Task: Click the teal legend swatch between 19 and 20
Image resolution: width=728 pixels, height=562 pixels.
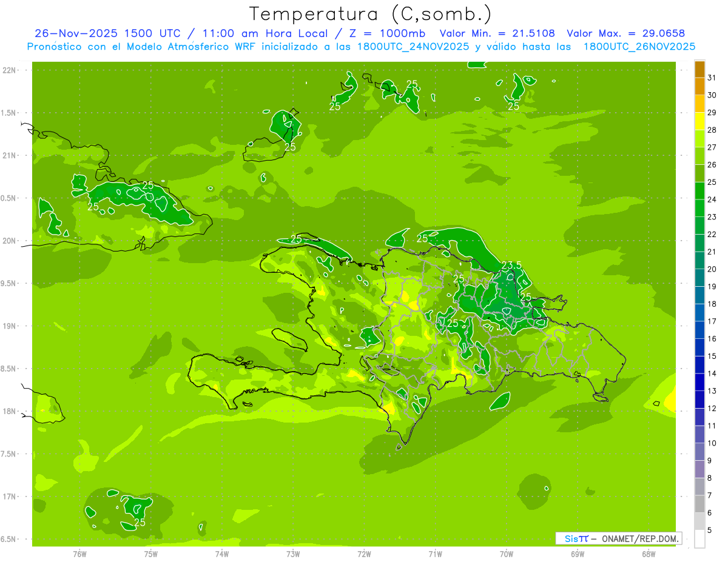Action: coord(699,278)
